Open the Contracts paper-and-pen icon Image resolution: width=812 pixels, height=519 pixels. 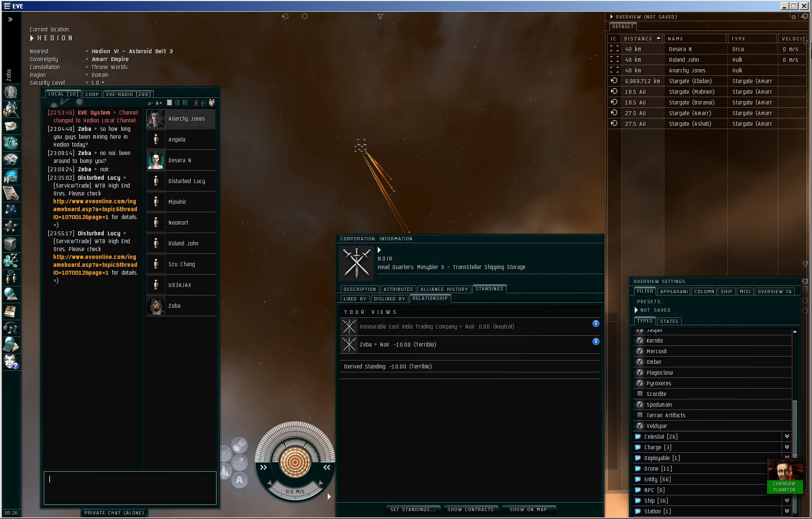[x=11, y=193]
